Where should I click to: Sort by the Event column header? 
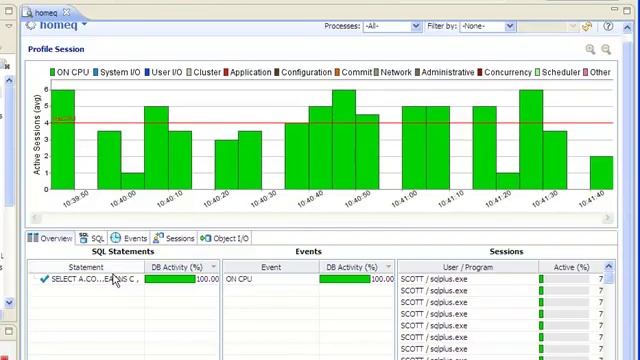[271, 267]
